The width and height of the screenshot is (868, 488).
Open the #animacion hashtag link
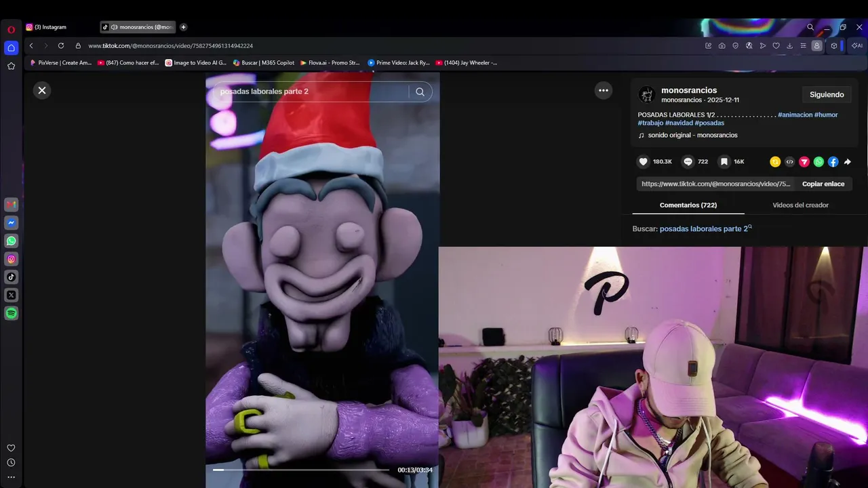(x=795, y=115)
